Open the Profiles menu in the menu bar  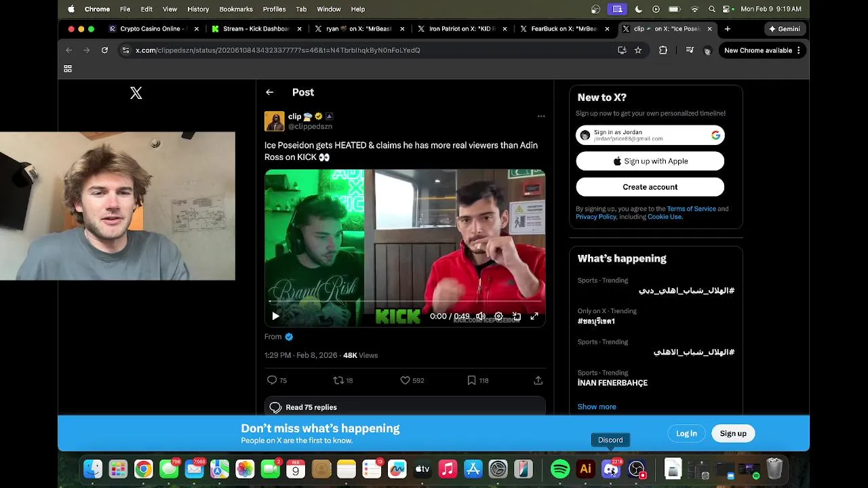[274, 9]
